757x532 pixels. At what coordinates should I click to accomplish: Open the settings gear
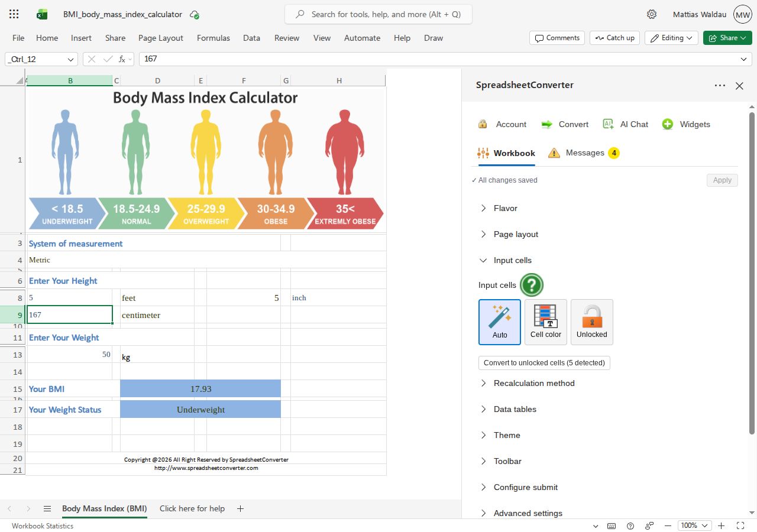tap(652, 14)
